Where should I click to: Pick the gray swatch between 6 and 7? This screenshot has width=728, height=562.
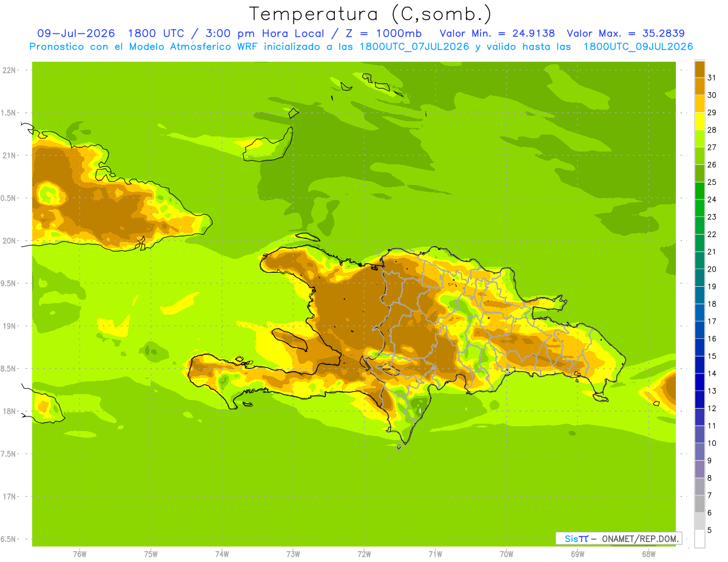[x=699, y=504]
